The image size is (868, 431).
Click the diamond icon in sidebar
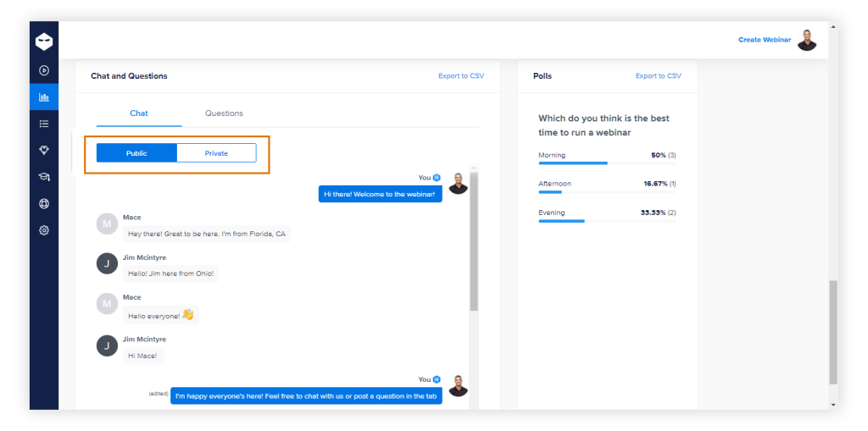pyautogui.click(x=44, y=150)
